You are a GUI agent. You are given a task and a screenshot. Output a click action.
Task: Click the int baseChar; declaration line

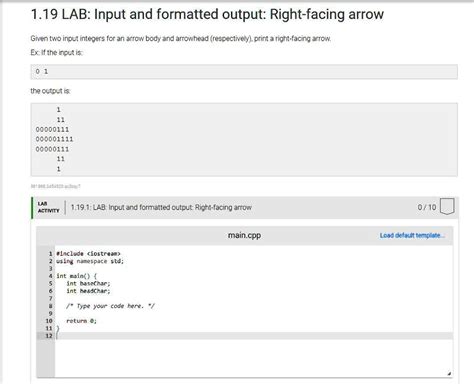click(x=88, y=284)
